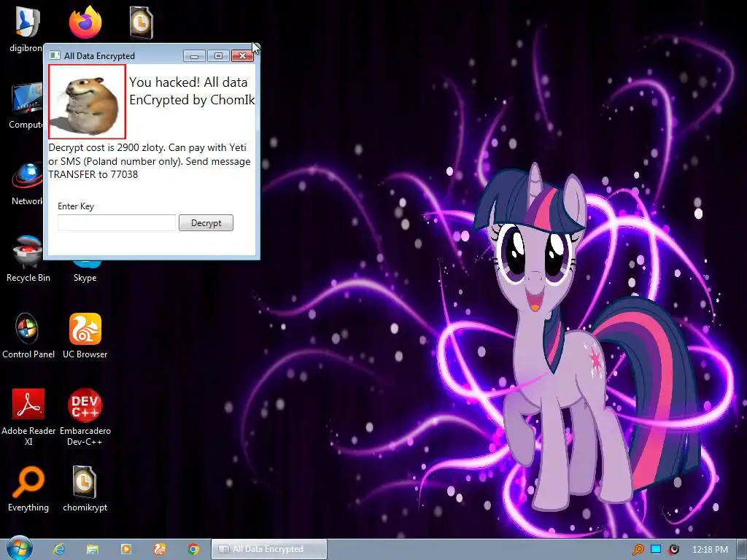Screen dimensions: 747x560
Task: Click the All Data Encrypted title icon
Action: (55, 55)
